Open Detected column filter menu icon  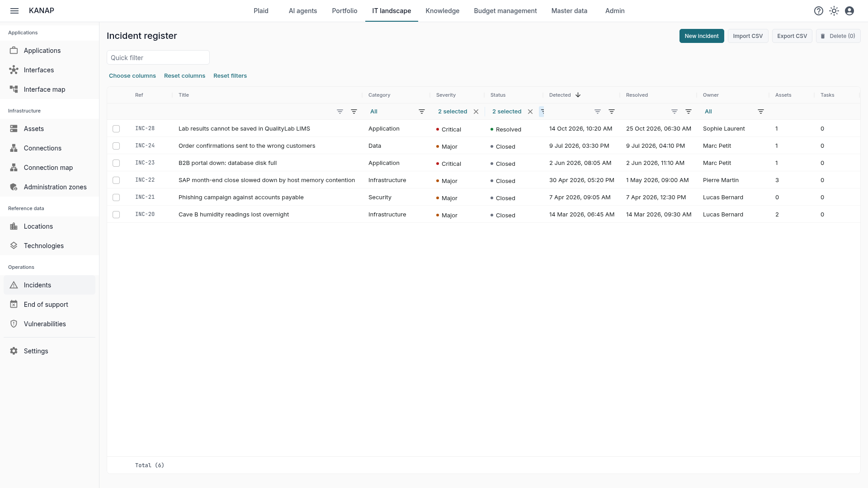pyautogui.click(x=612, y=112)
